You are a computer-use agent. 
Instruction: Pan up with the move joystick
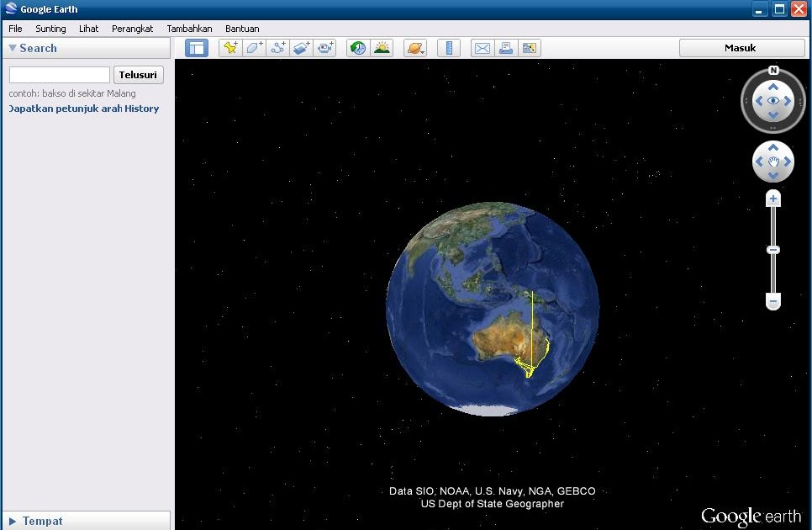[x=773, y=148]
